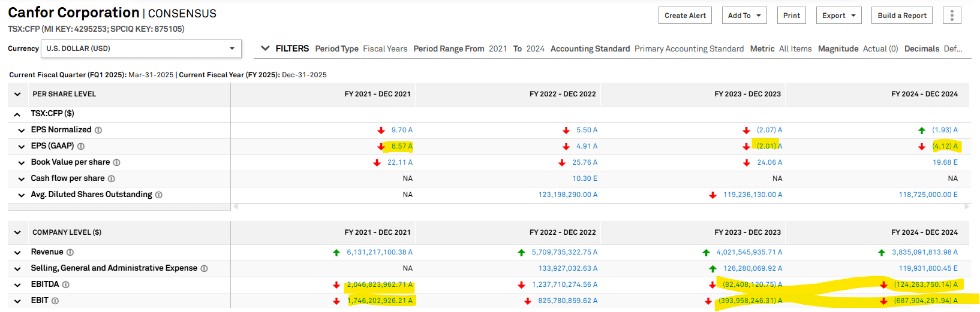Click the horizontal scrollbar under per share table

point(600,207)
